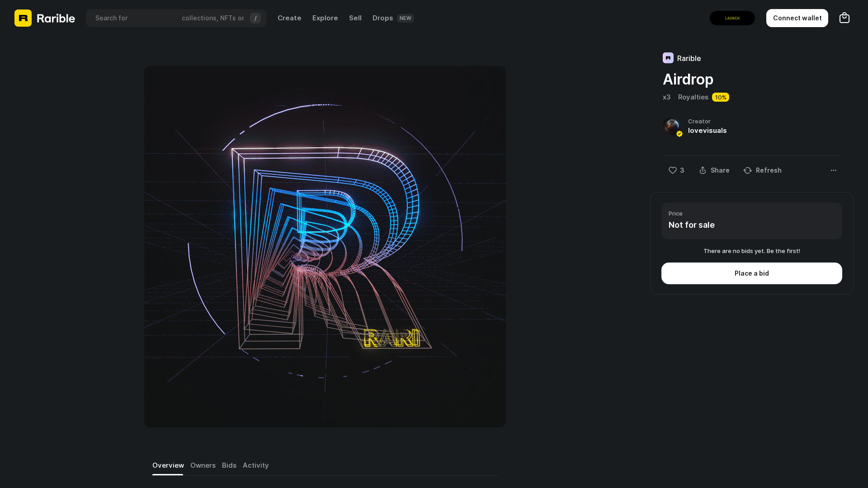868x488 pixels.
Task: Click the verified badge on creator avatar
Action: pos(679,134)
